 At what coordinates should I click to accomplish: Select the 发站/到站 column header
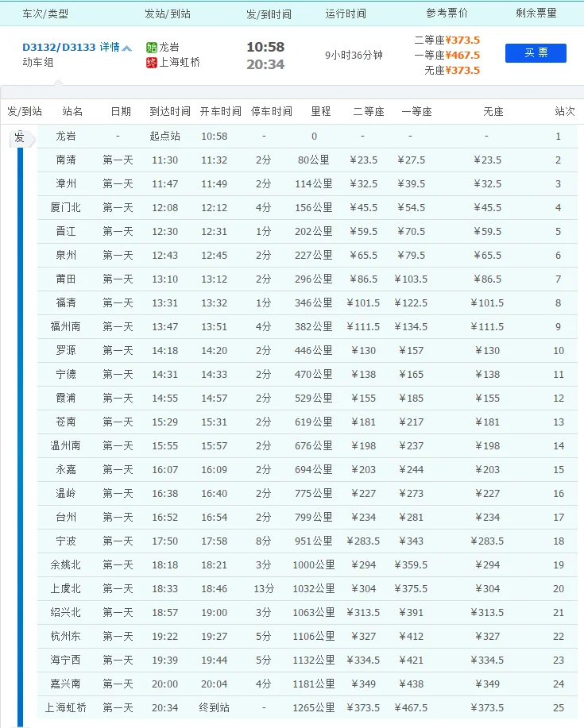(168, 14)
